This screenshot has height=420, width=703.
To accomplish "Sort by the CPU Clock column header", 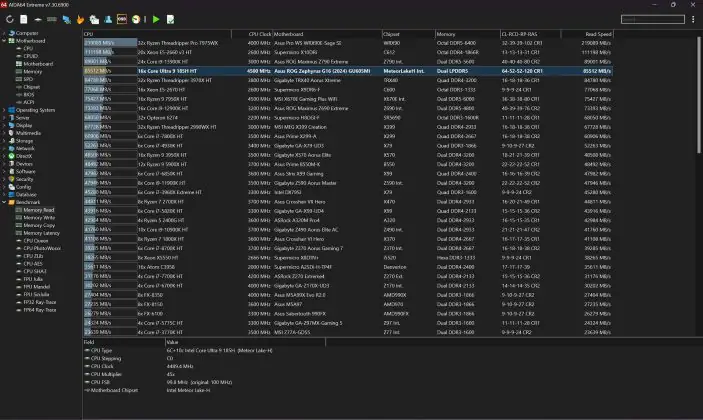I will 252,34.
